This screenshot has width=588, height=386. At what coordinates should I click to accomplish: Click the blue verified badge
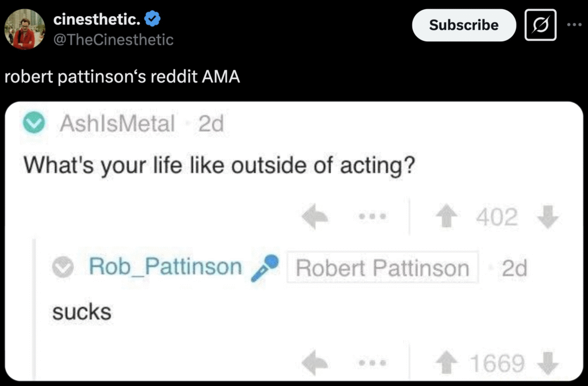[x=152, y=20]
